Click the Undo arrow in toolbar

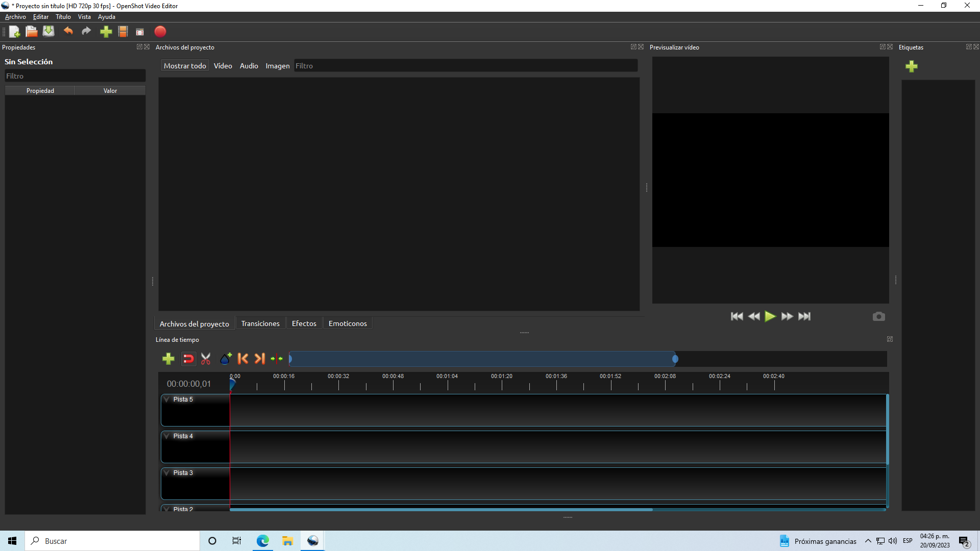[68, 32]
